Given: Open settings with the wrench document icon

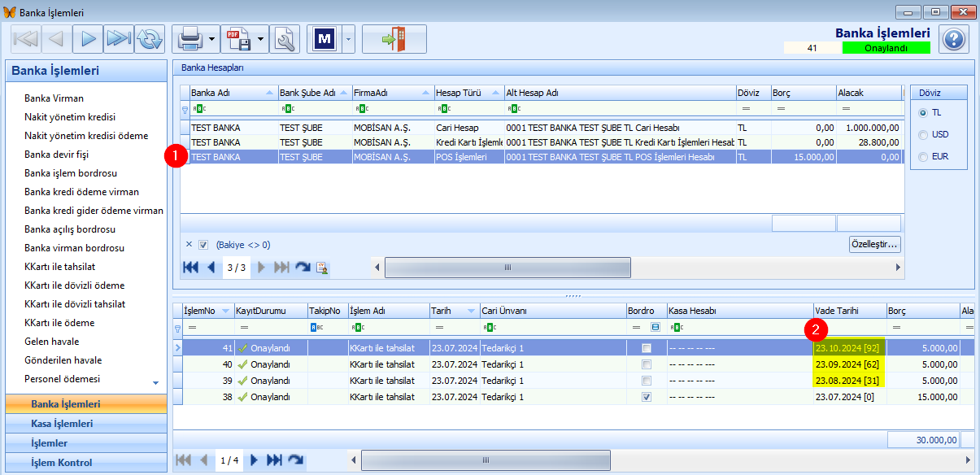Looking at the screenshot, I should tap(285, 38).
